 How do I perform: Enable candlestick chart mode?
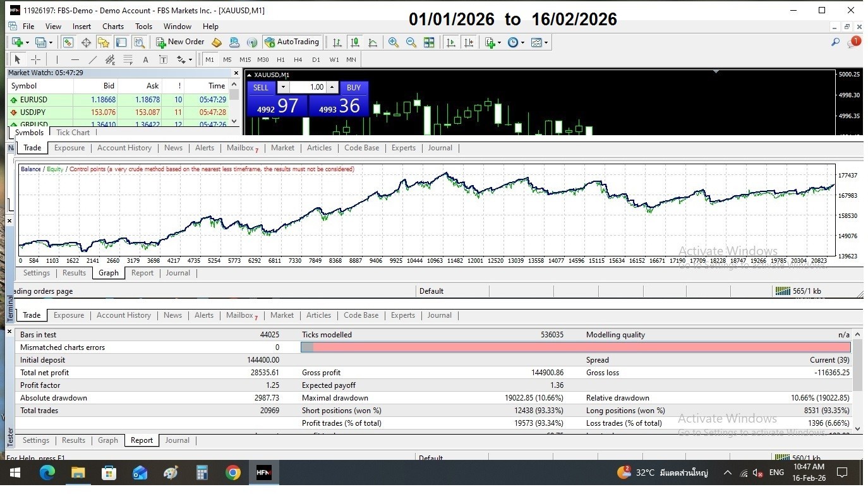pos(355,42)
